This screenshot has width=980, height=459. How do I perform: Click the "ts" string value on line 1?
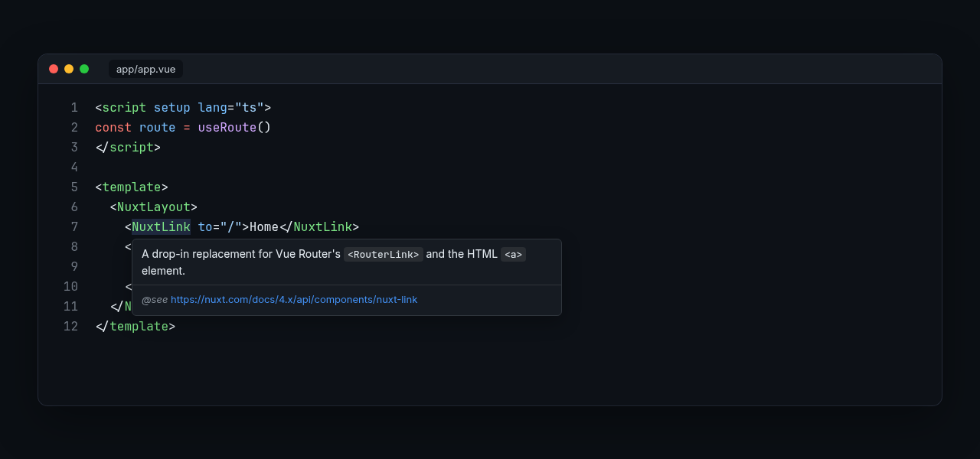(x=250, y=107)
